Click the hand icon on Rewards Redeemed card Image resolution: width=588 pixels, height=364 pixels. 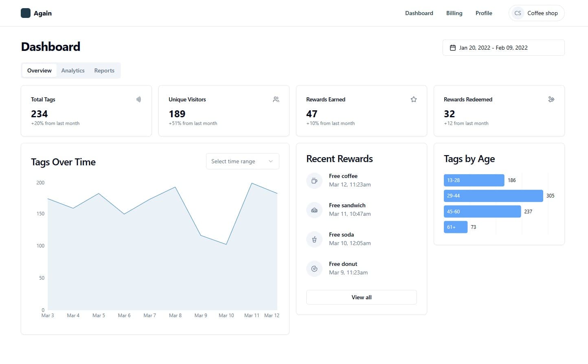[551, 99]
